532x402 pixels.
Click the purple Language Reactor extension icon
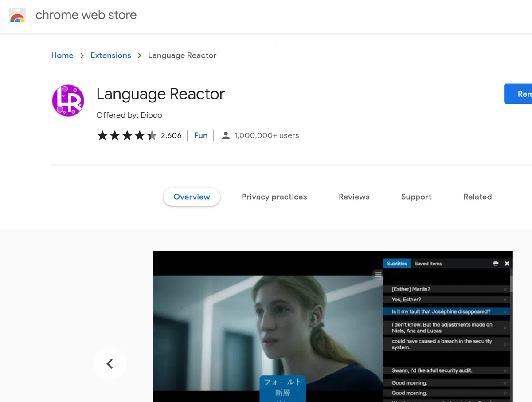(x=68, y=101)
